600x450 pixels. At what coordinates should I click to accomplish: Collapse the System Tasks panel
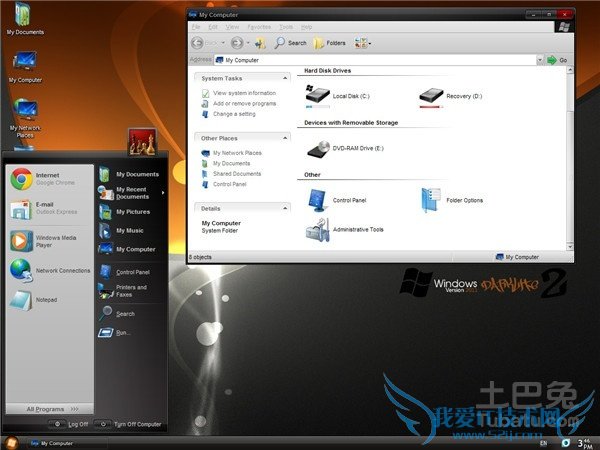pos(285,78)
